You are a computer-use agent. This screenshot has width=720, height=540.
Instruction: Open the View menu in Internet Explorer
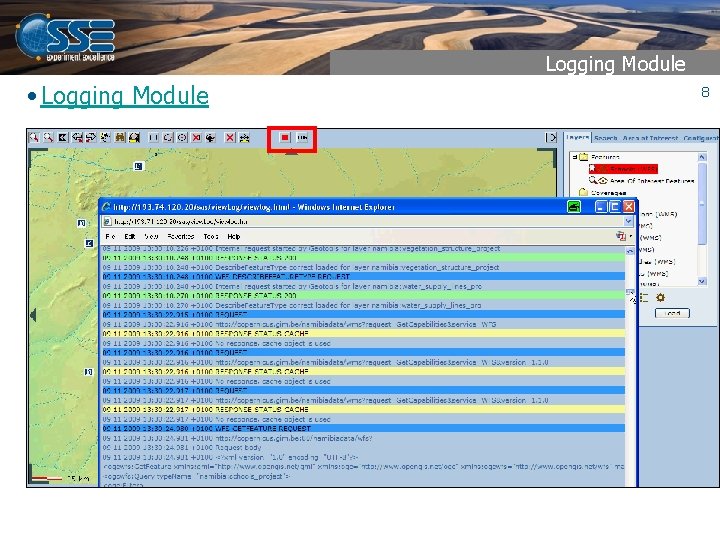[151, 236]
